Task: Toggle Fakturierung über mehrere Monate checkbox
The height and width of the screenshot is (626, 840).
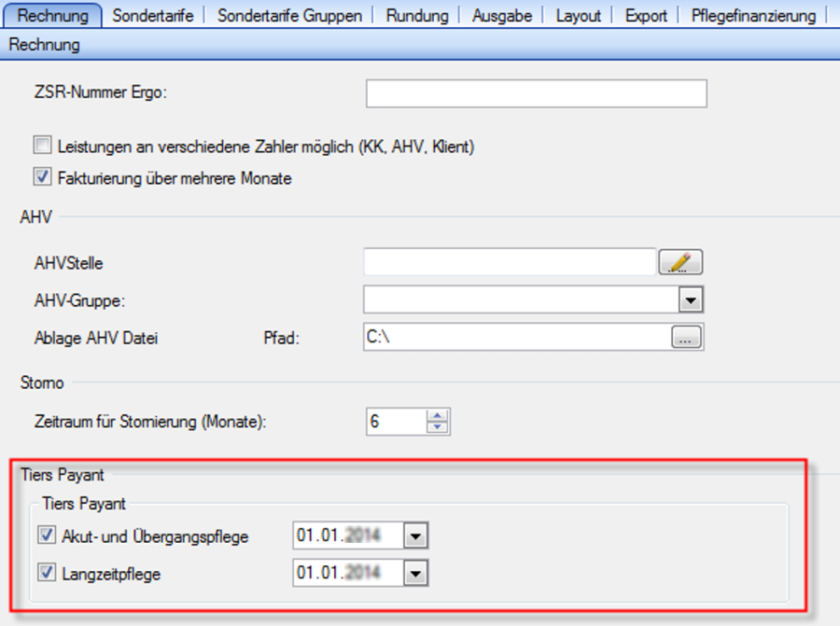Action: (x=42, y=176)
